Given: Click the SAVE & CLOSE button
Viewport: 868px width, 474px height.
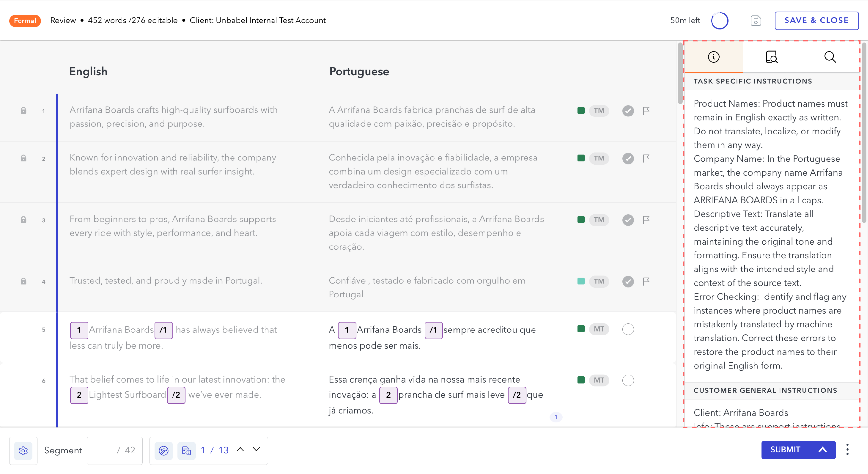Looking at the screenshot, I should [816, 20].
